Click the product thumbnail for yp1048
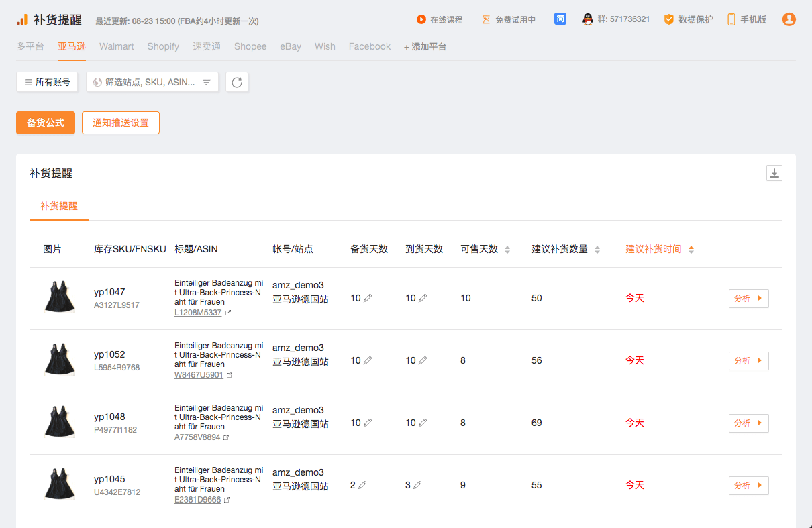The height and width of the screenshot is (528, 812). [x=59, y=423]
